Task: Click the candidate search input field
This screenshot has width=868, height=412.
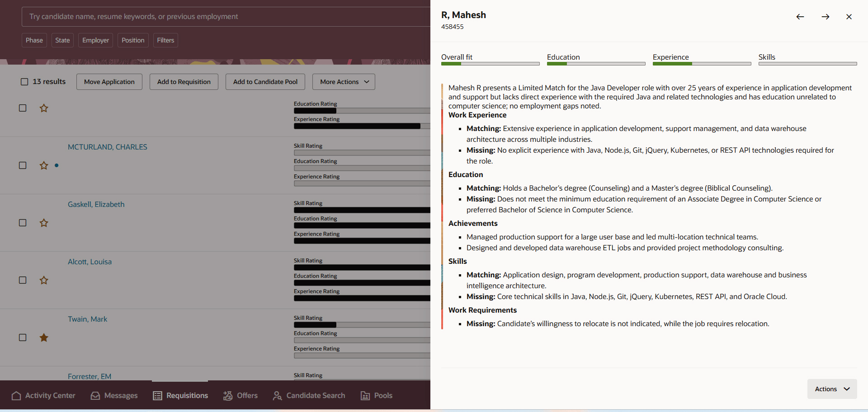Action: click(226, 17)
